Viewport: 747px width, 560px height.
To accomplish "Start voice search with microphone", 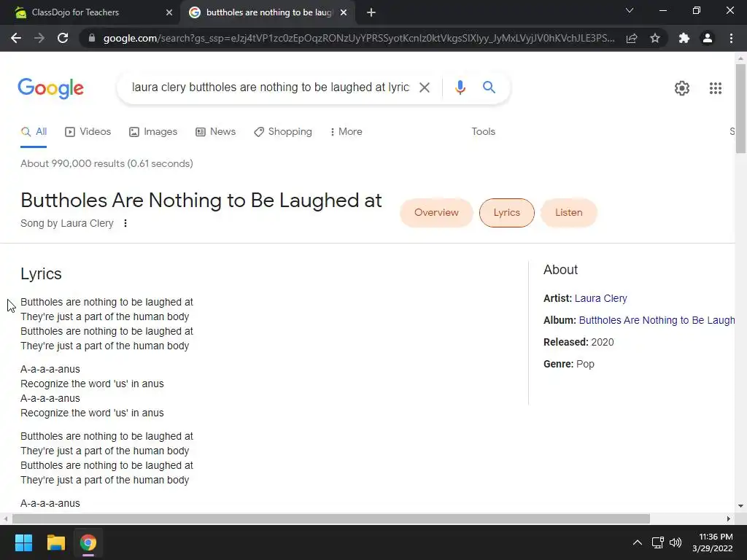I will [x=460, y=87].
